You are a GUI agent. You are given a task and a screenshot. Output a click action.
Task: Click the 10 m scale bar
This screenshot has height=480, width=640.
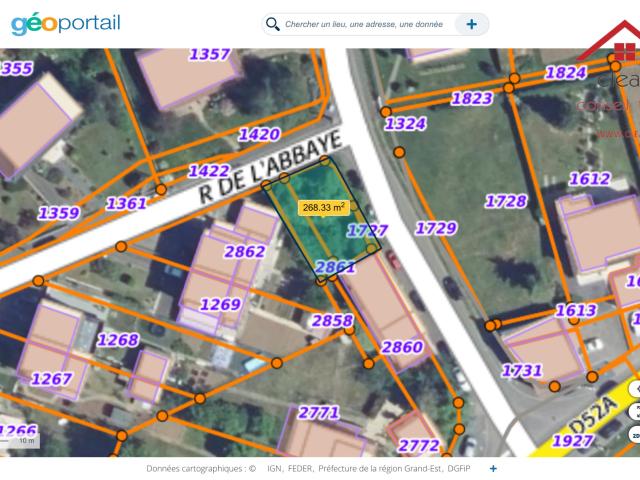pyautogui.click(x=20, y=441)
